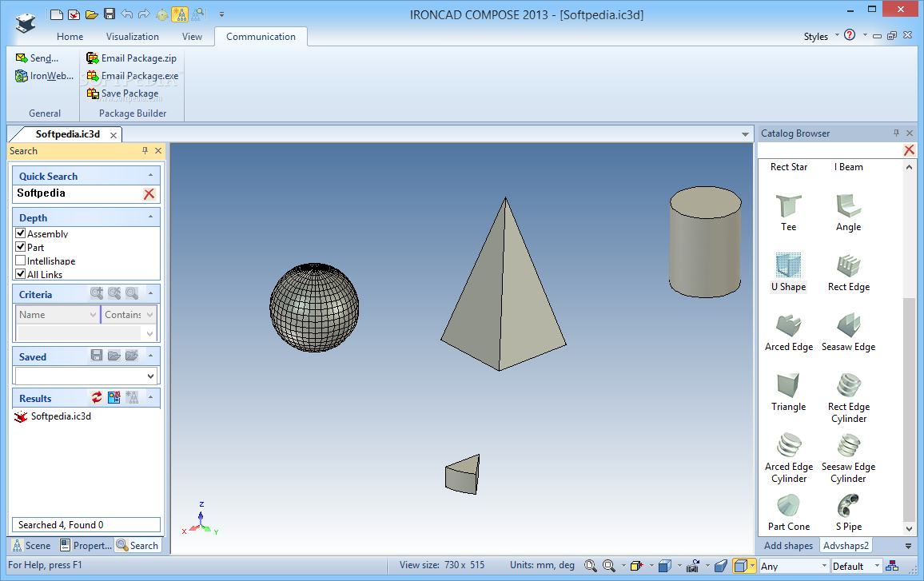This screenshot has height=581, width=924.
Task: Click the remove criteria magnifier icon
Action: [x=114, y=293]
